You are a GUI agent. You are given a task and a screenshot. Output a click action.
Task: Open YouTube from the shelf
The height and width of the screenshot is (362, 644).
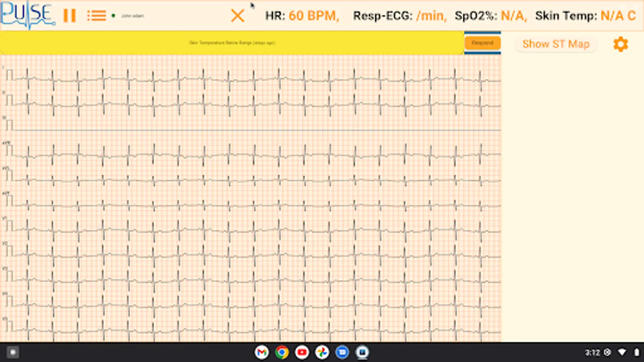(302, 352)
